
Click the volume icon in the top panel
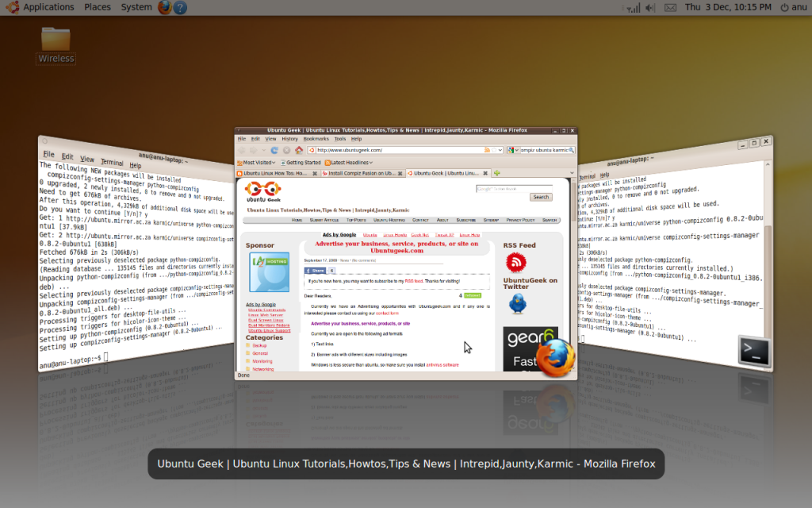click(x=649, y=7)
